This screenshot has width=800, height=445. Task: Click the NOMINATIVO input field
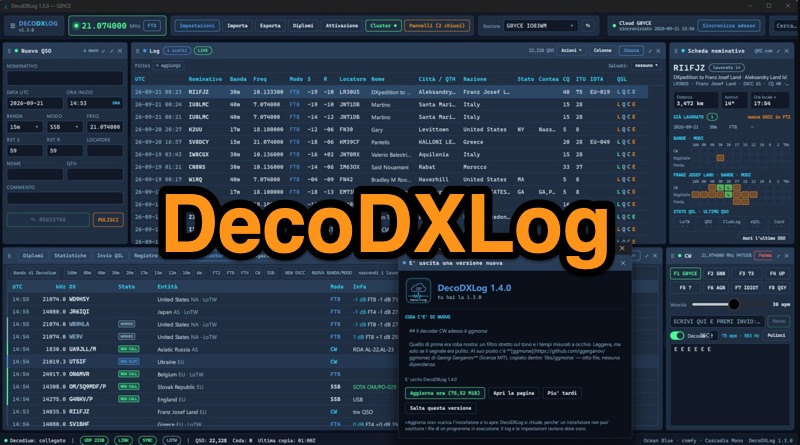click(65, 79)
